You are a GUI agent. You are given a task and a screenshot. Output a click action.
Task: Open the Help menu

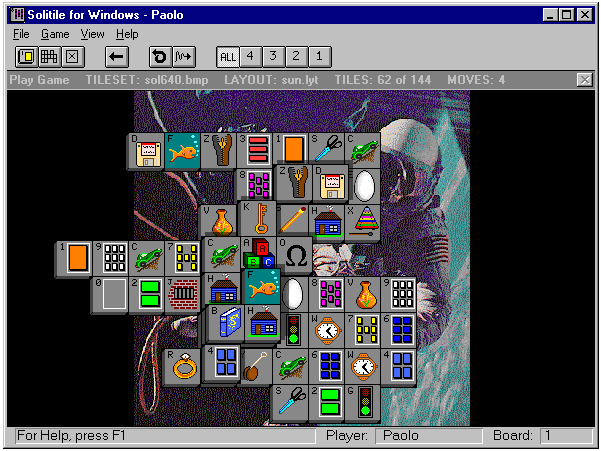pos(127,34)
